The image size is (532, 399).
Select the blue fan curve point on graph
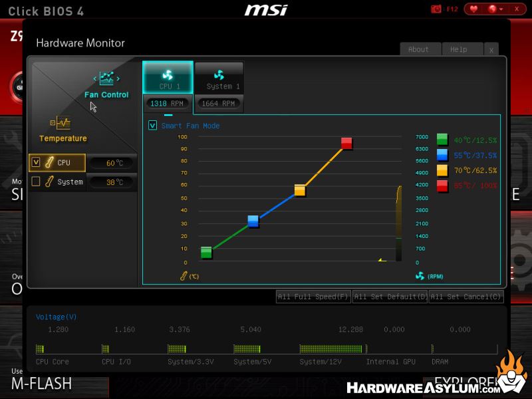point(253,221)
